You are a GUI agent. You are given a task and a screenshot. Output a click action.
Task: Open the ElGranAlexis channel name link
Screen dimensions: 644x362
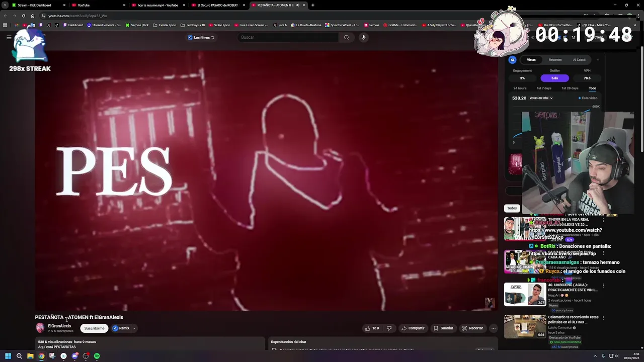click(59, 326)
